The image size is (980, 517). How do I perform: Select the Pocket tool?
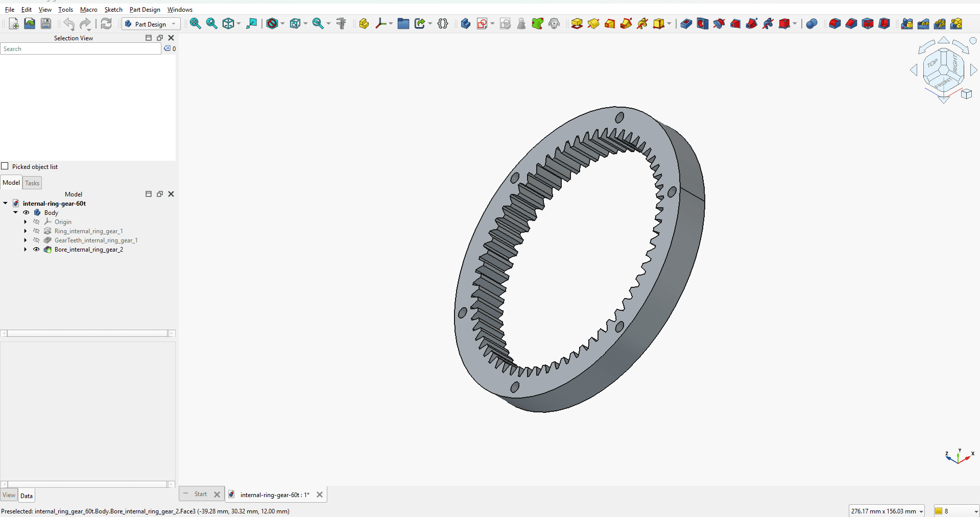[686, 23]
